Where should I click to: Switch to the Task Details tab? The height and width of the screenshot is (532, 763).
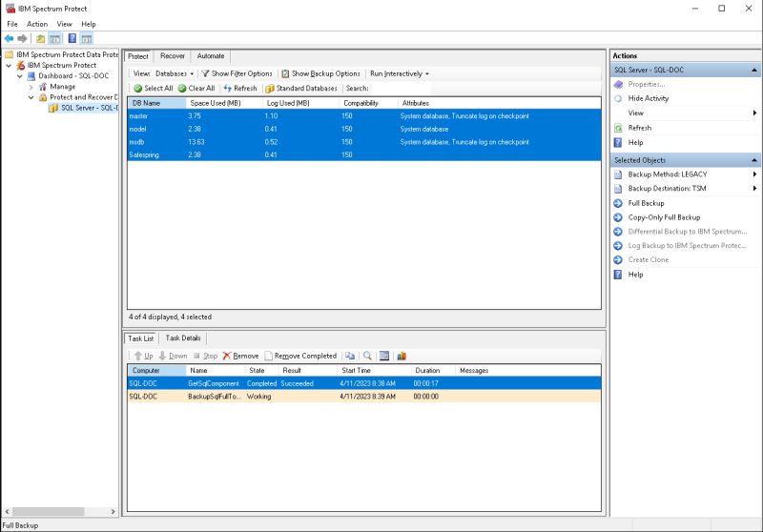(x=183, y=338)
